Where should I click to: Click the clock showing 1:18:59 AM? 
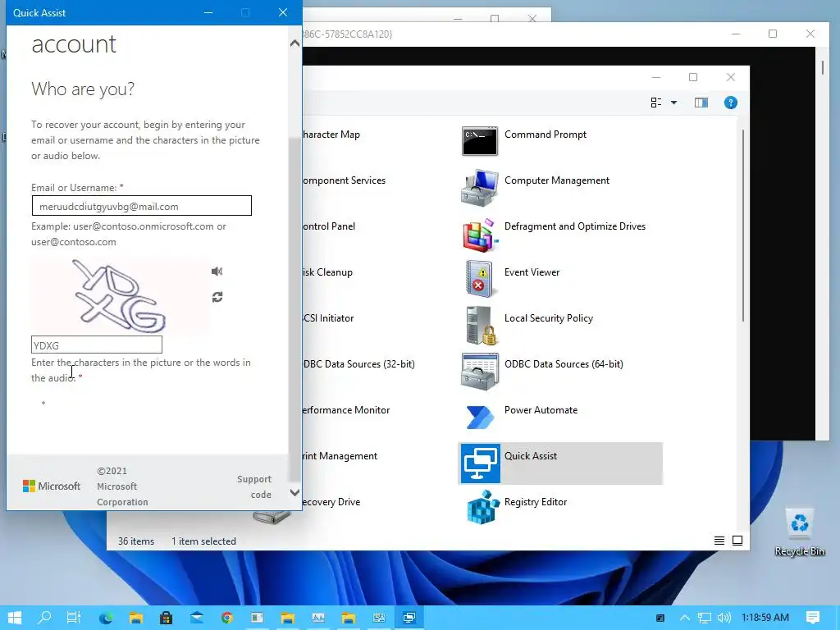765,618
